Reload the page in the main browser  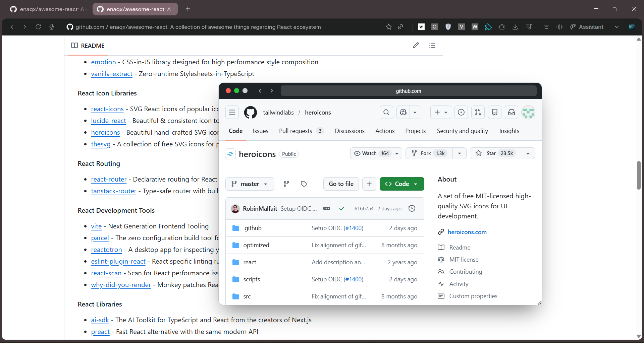(38, 27)
